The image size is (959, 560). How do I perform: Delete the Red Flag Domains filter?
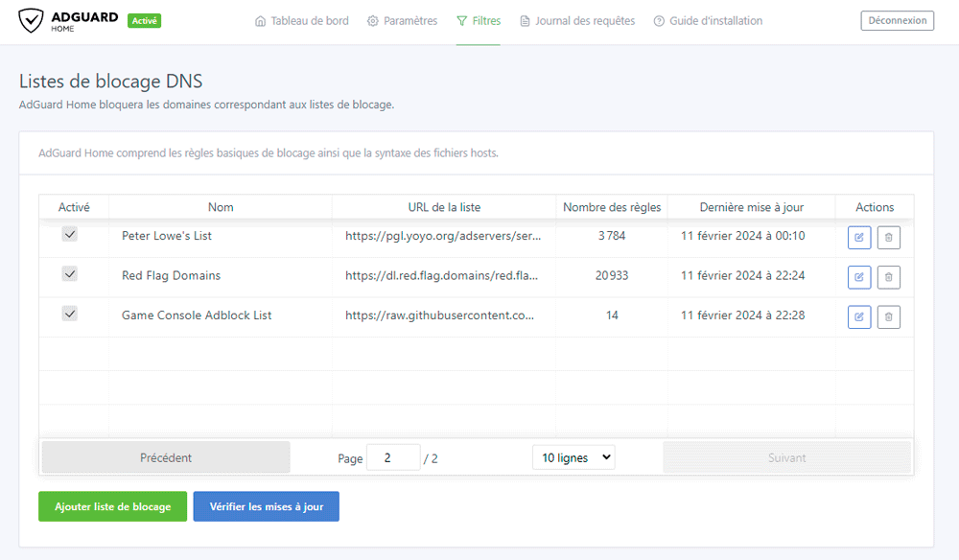[x=889, y=277]
